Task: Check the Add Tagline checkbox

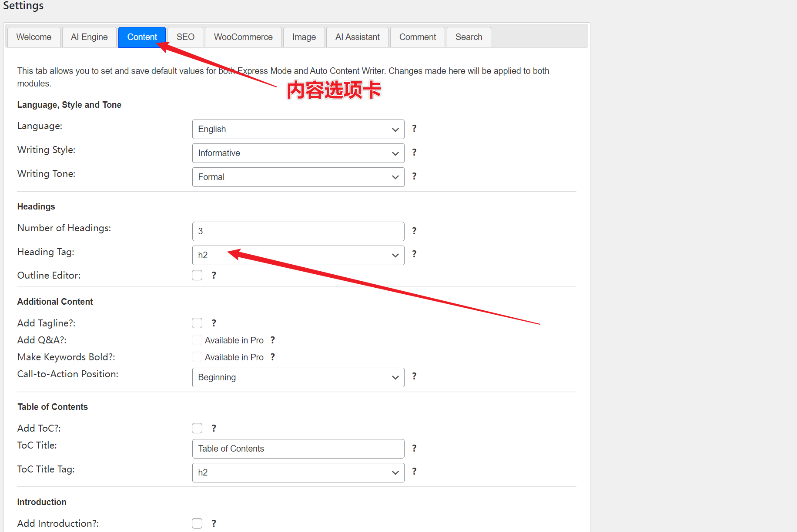Action: pyautogui.click(x=197, y=323)
